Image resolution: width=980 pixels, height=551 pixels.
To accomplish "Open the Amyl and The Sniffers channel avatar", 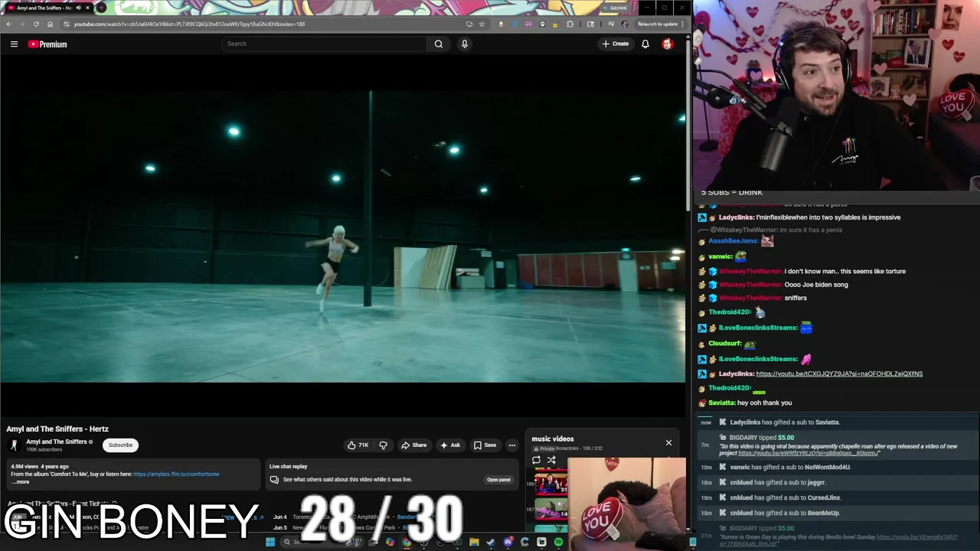I will pos(14,445).
